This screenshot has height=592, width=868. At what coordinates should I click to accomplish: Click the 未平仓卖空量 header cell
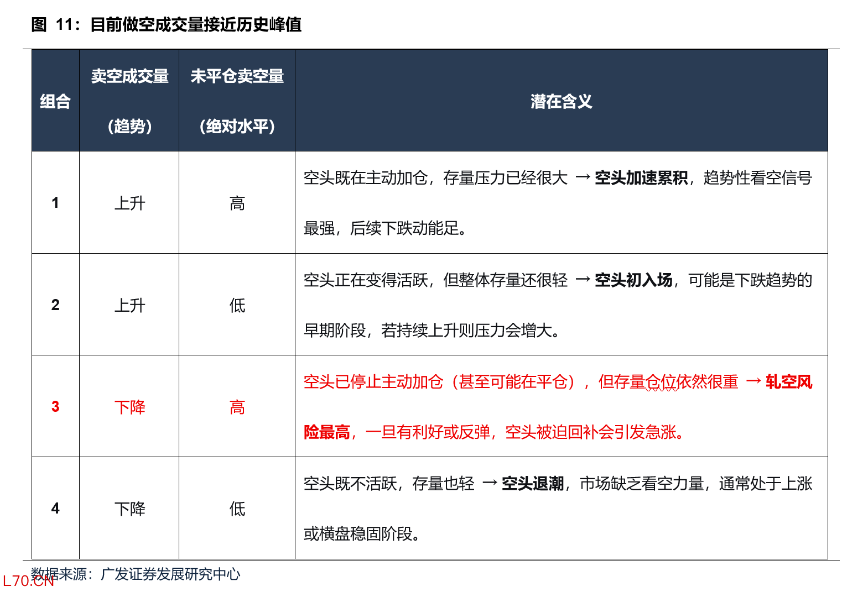(237, 101)
